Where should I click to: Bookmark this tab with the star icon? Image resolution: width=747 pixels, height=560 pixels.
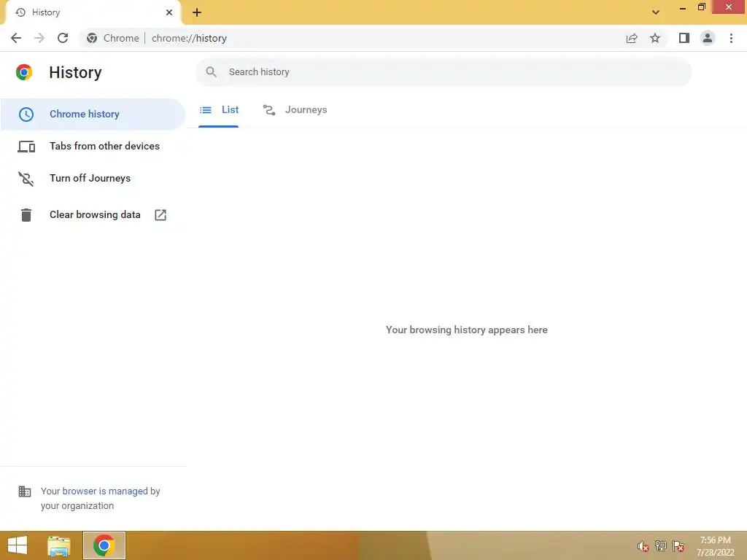(x=655, y=38)
